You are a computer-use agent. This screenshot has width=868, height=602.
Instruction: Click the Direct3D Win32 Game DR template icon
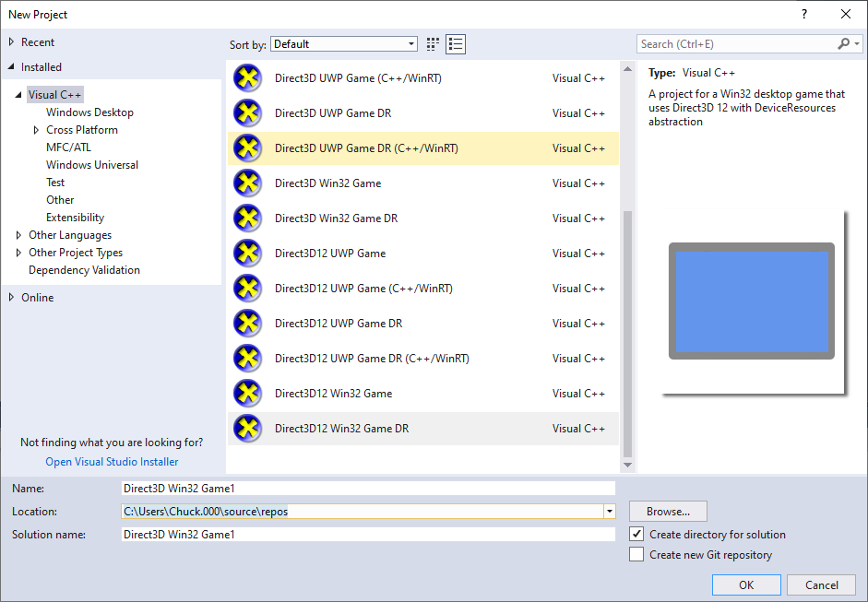[247, 218]
